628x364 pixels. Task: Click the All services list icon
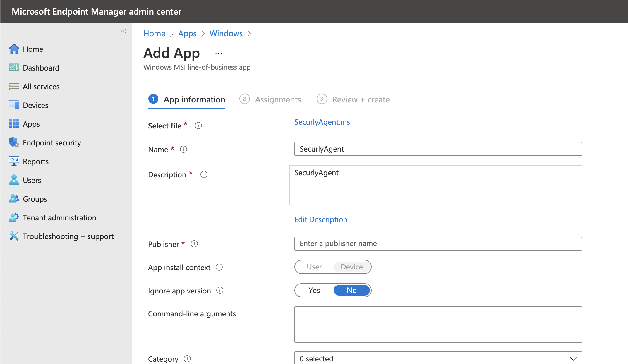14,86
